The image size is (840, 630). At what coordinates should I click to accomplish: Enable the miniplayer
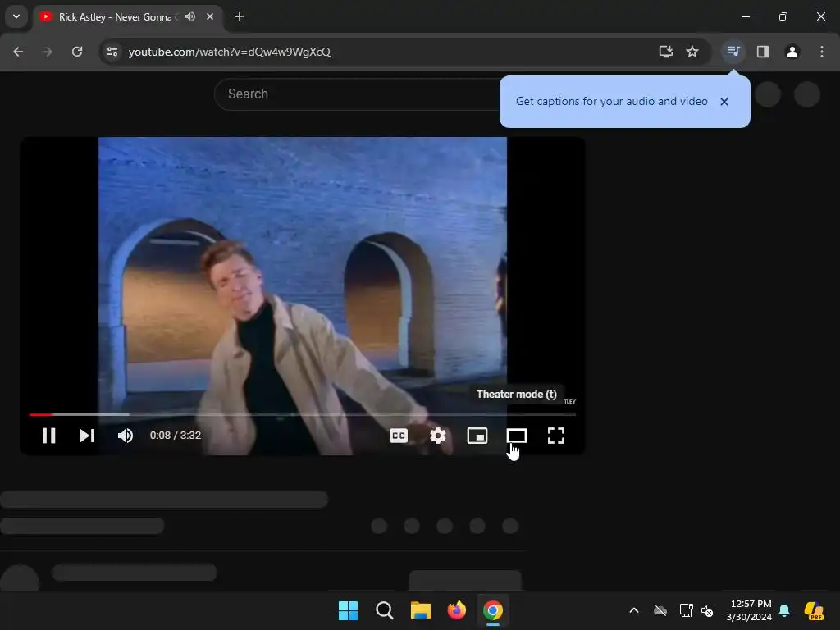[x=477, y=436]
